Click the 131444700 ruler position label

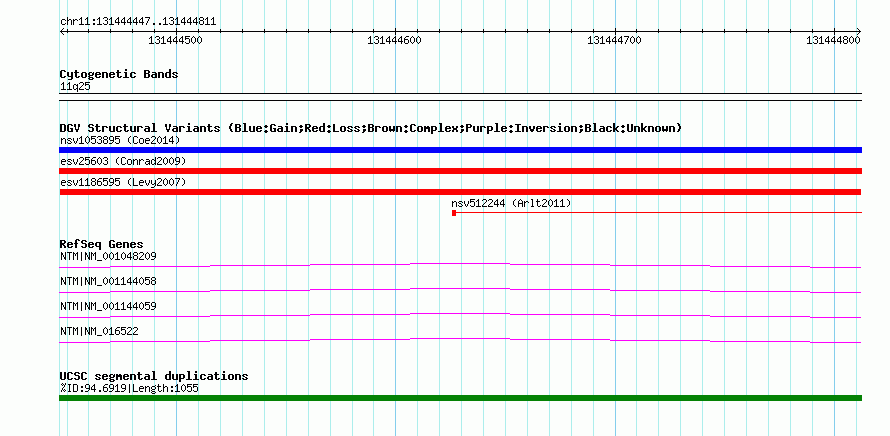click(614, 40)
